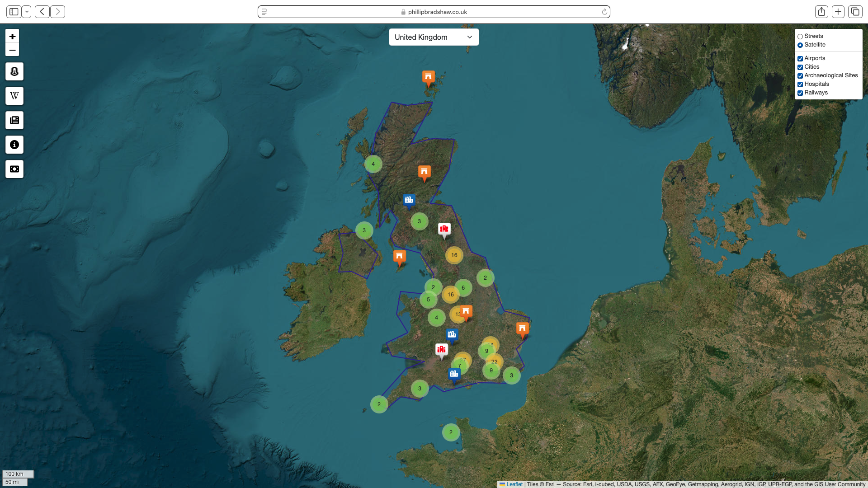The image size is (868, 488).
Task: Open the weather thermometer panel
Action: click(14, 71)
